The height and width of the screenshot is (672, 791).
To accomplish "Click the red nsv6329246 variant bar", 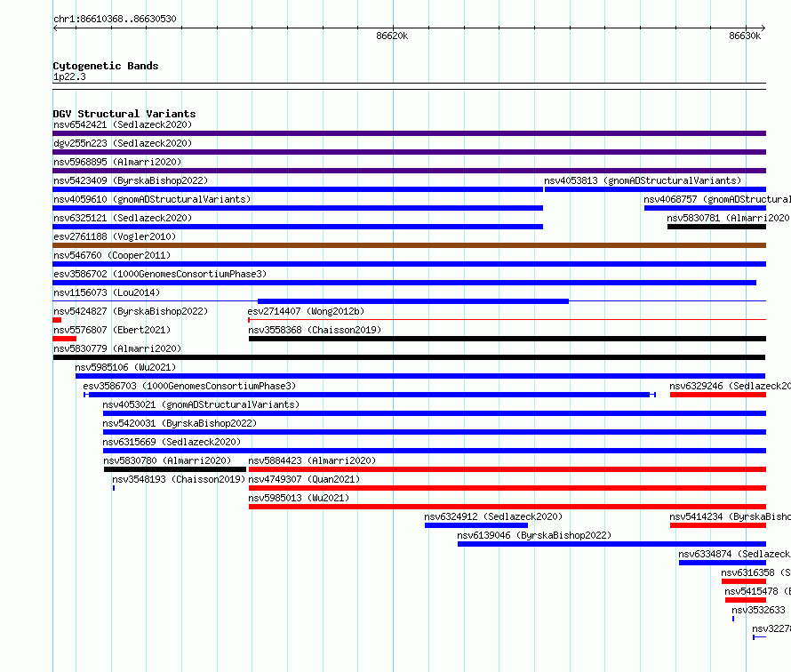I will [x=718, y=395].
